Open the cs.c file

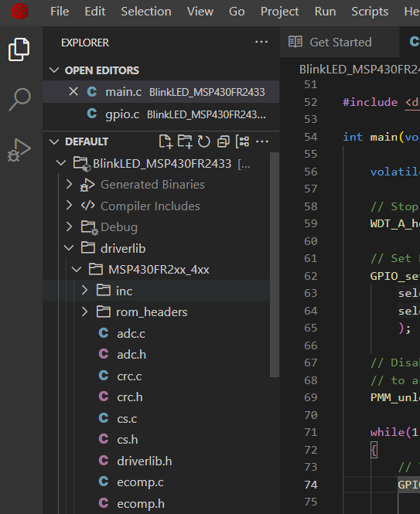click(x=127, y=418)
